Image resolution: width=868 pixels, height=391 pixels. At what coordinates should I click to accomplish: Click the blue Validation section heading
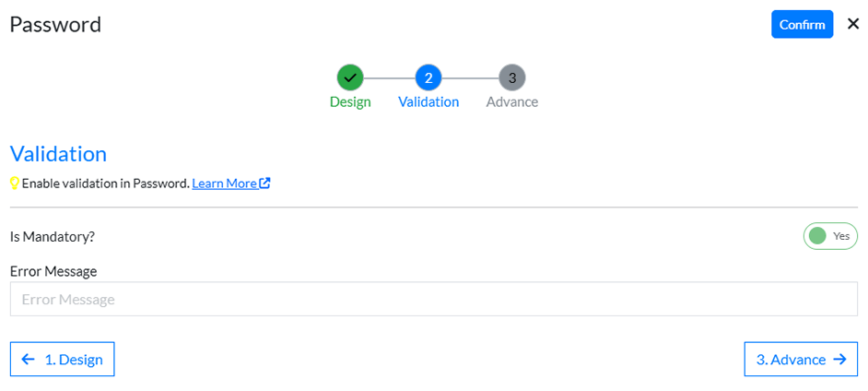(x=59, y=153)
